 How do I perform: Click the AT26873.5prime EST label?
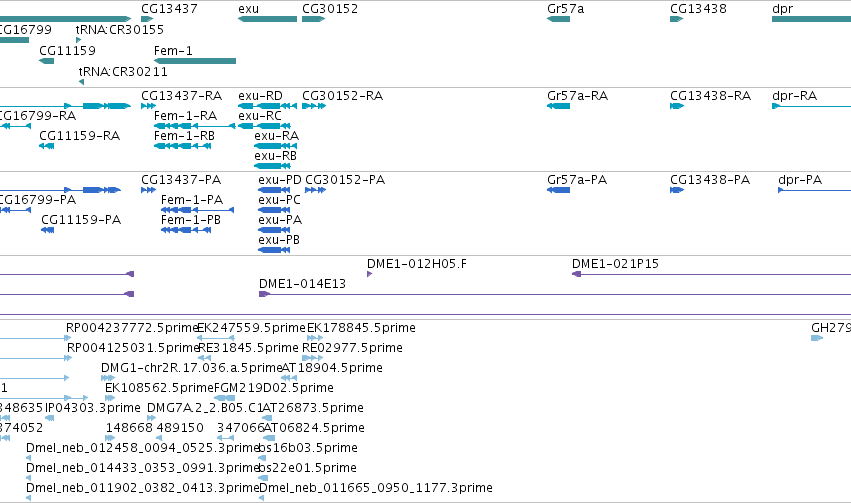[313, 408]
